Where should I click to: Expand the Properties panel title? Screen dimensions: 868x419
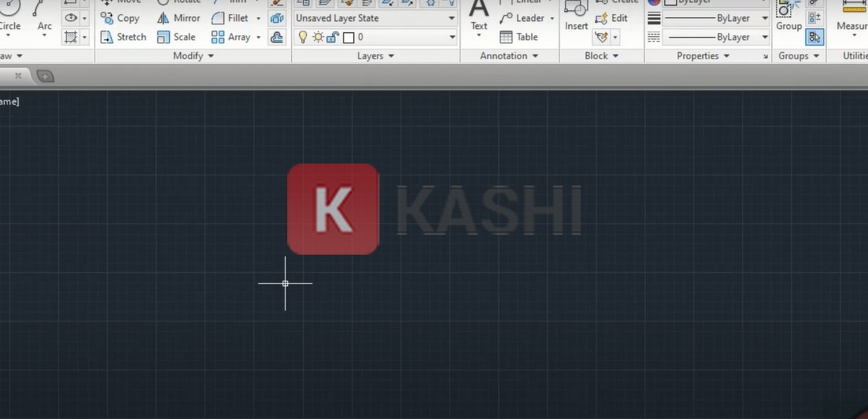pyautogui.click(x=703, y=56)
